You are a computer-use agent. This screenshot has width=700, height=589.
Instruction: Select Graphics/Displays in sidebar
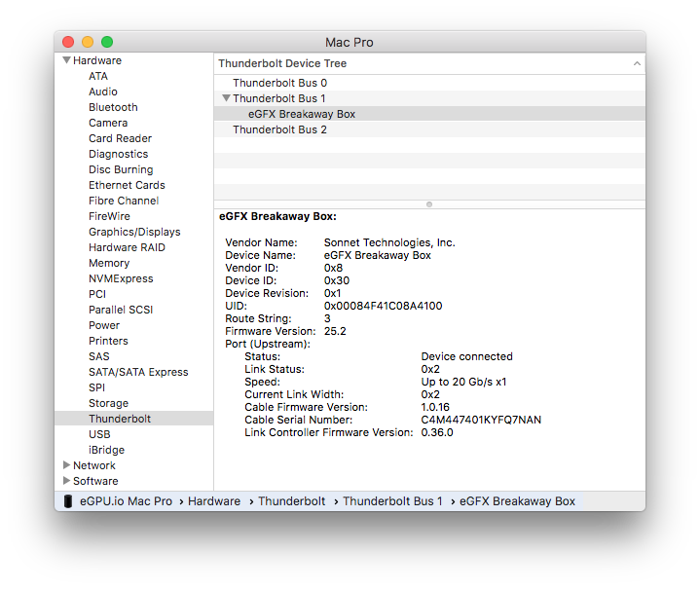pos(134,232)
